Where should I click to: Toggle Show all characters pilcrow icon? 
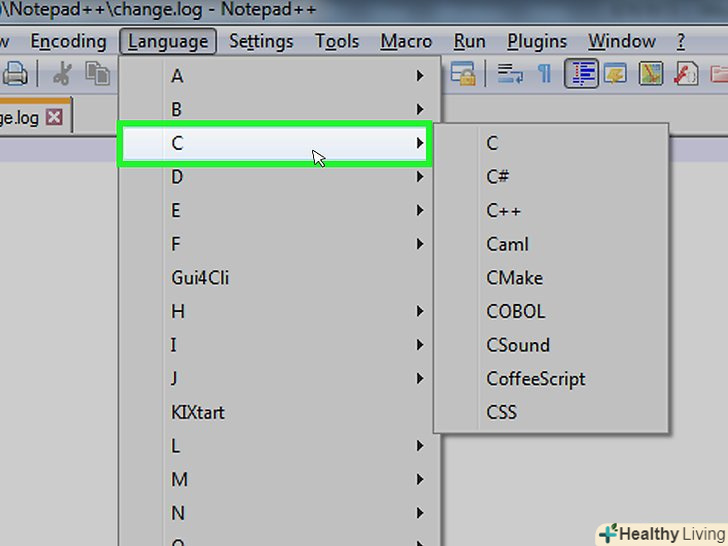point(545,74)
